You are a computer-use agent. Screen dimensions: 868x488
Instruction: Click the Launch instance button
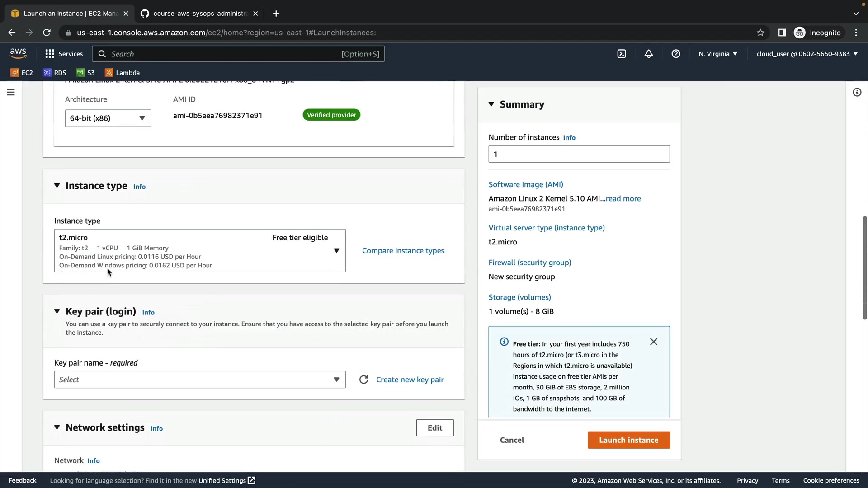click(x=628, y=440)
